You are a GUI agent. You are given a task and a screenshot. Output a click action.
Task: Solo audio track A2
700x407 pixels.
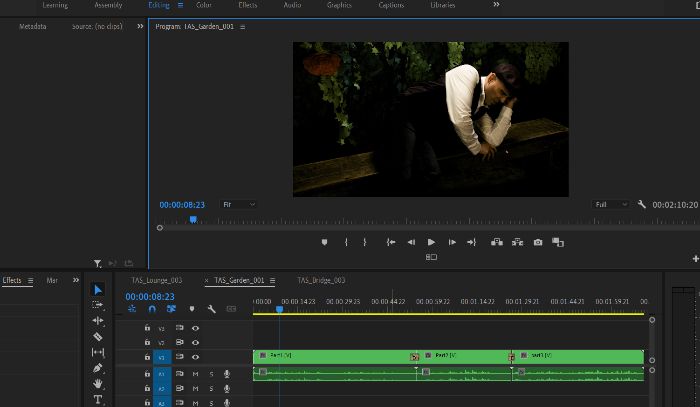click(x=211, y=389)
